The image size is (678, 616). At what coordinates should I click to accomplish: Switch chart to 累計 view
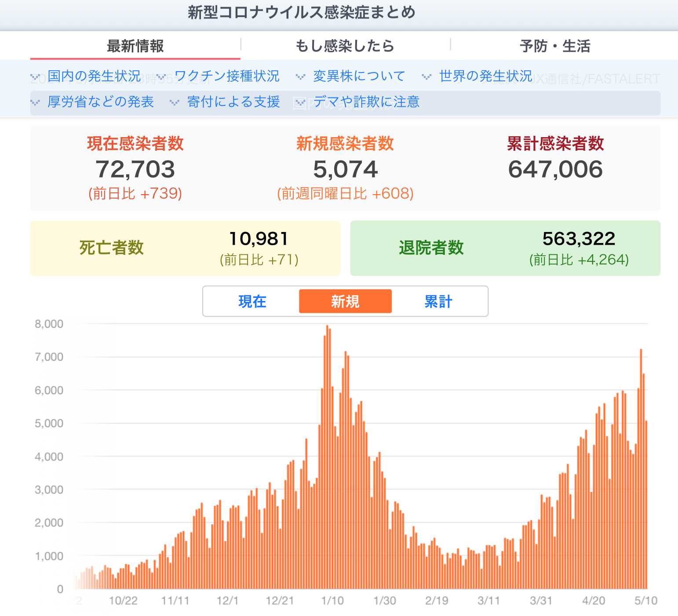(x=438, y=301)
